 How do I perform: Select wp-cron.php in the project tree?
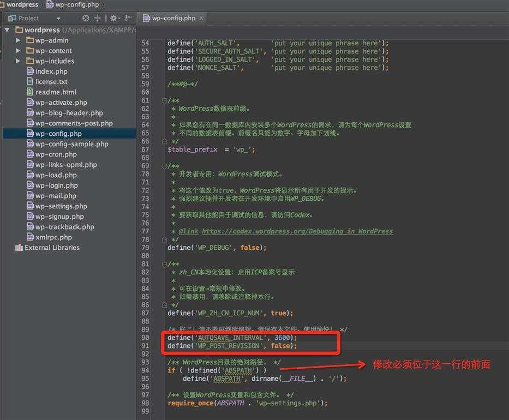[56, 154]
